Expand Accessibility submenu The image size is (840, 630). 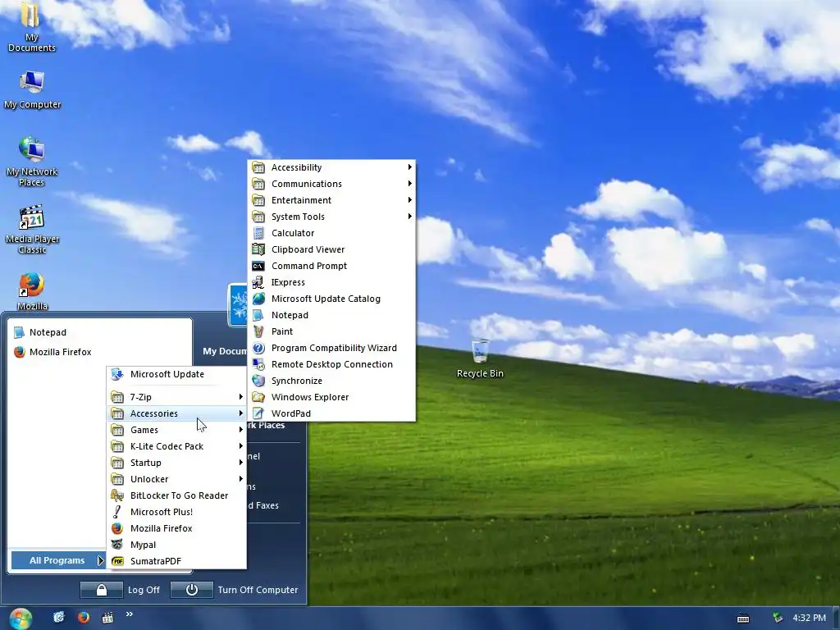pos(331,167)
